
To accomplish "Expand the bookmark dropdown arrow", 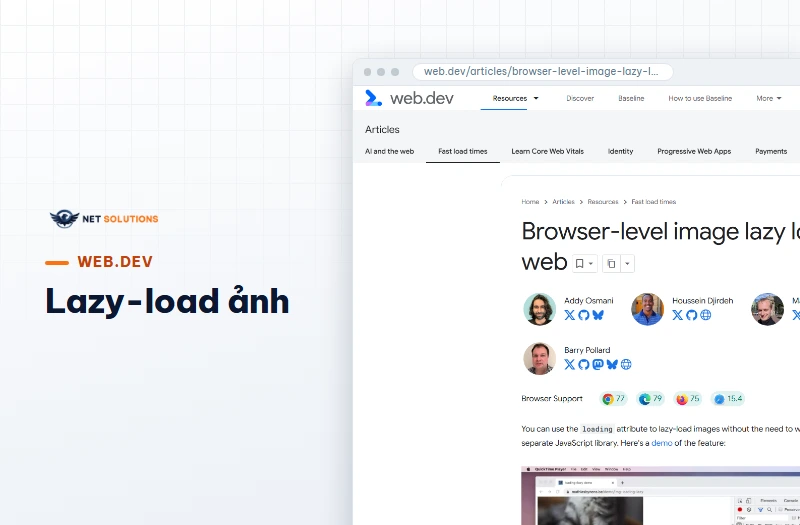I will 591,264.
